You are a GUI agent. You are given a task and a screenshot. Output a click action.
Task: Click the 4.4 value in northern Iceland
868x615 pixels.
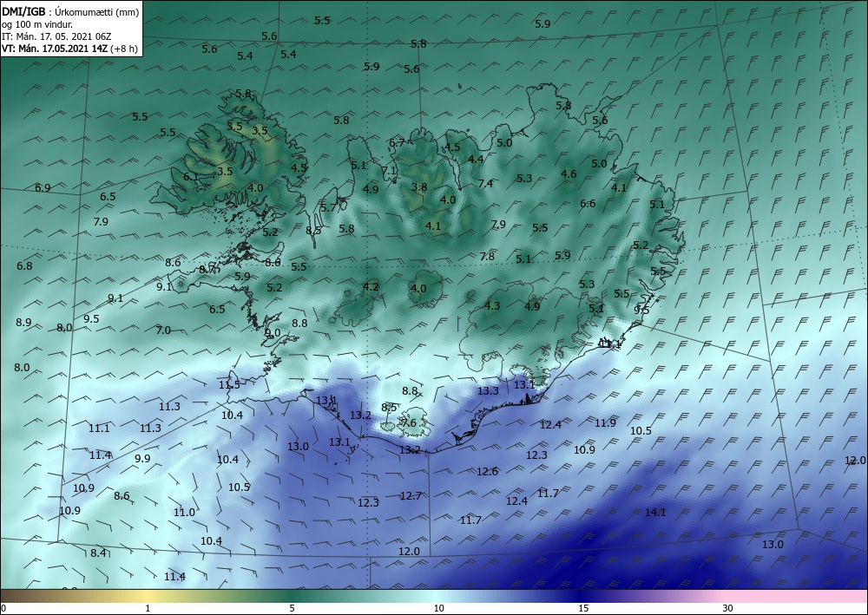[x=476, y=160]
